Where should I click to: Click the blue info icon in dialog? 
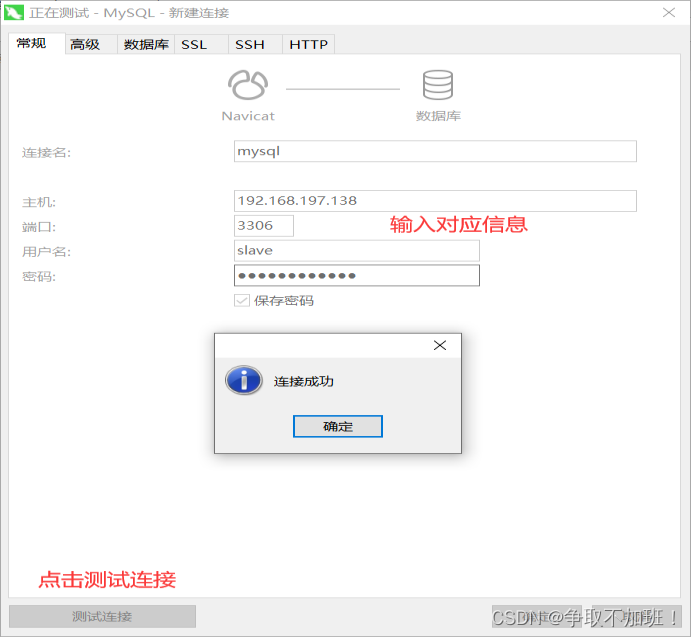[244, 380]
